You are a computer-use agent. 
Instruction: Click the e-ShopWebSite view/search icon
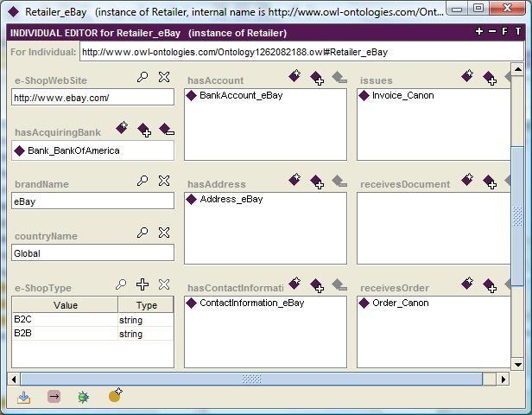click(142, 77)
